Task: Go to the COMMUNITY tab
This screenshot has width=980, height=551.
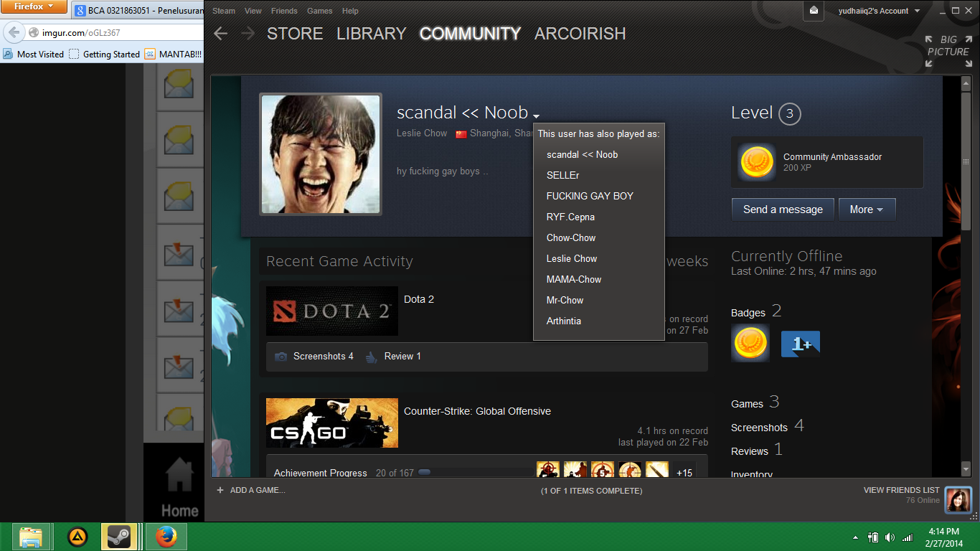Action: click(470, 34)
